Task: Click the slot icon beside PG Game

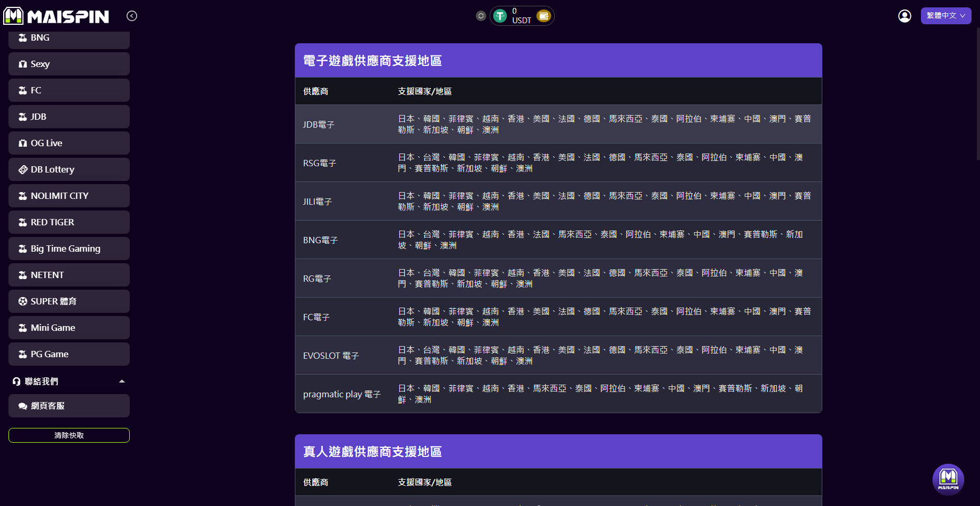Action: pyautogui.click(x=23, y=354)
